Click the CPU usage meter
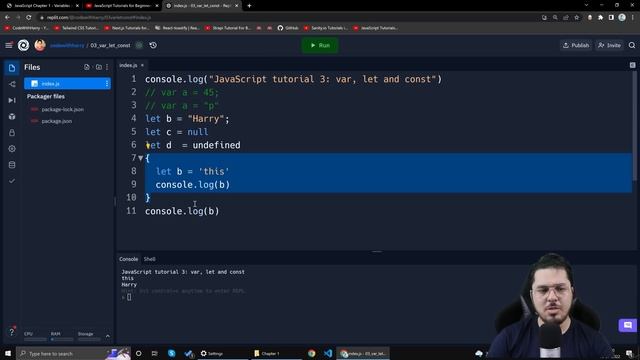The height and width of the screenshot is (360, 640). click(x=35, y=336)
